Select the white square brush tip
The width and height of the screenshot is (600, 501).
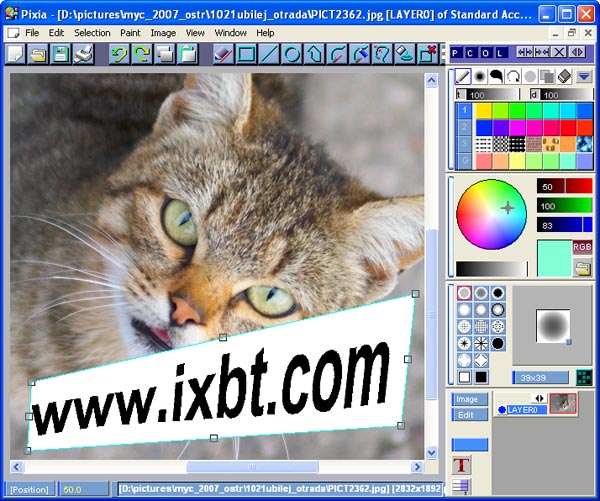click(x=464, y=377)
